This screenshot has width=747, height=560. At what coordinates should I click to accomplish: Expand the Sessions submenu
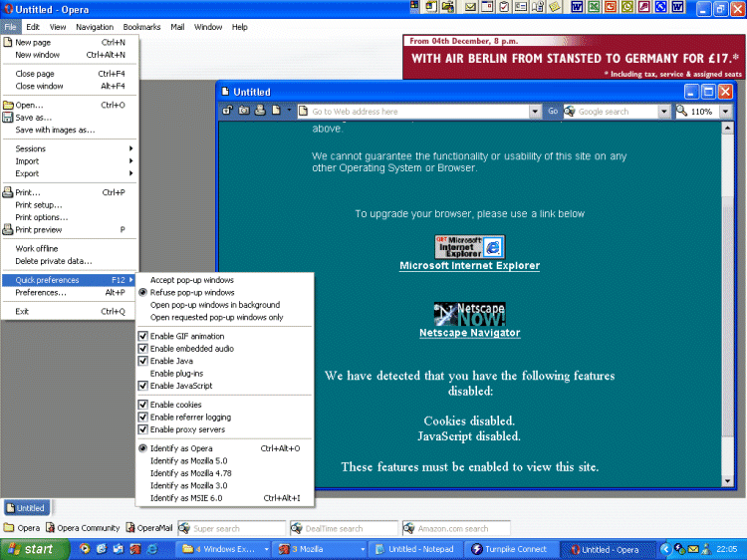click(70, 148)
